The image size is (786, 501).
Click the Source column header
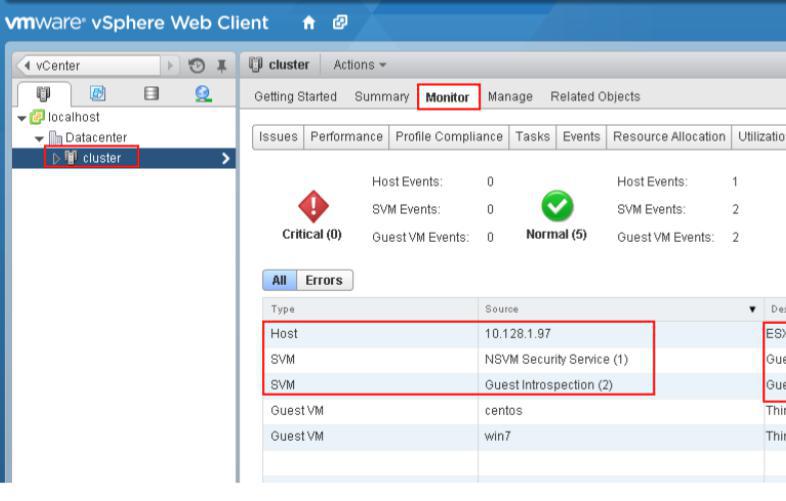click(x=621, y=309)
